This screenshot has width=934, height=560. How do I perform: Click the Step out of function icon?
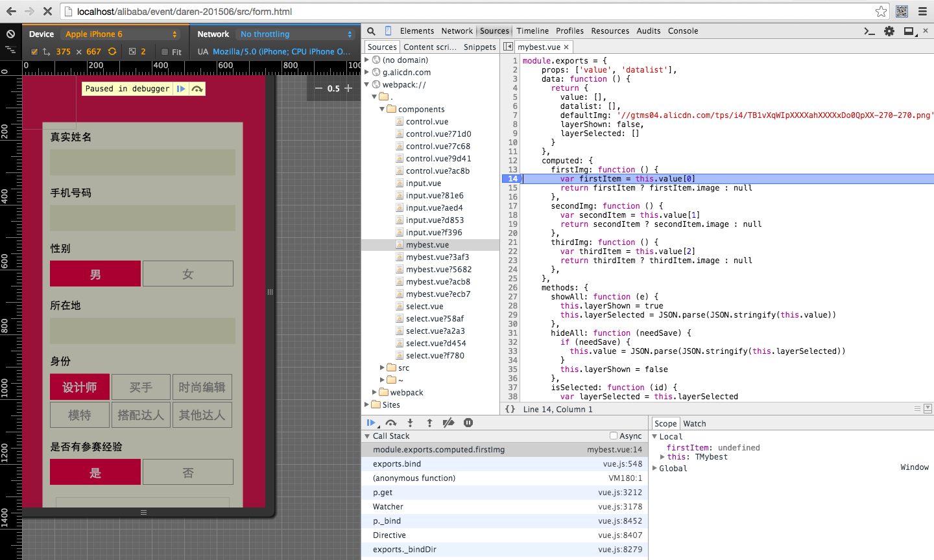pos(429,423)
